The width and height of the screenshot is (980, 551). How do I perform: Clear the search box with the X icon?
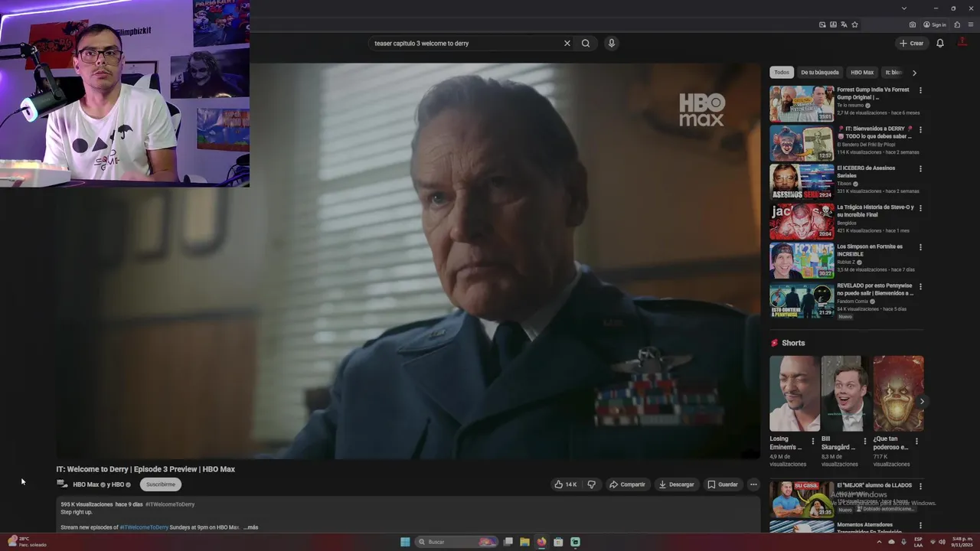[x=567, y=44]
